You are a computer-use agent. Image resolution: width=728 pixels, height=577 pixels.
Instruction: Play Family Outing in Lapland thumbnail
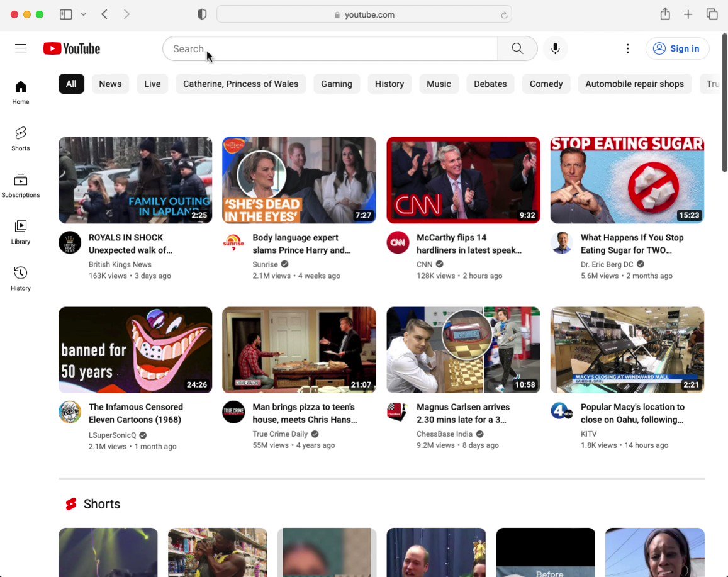(135, 180)
